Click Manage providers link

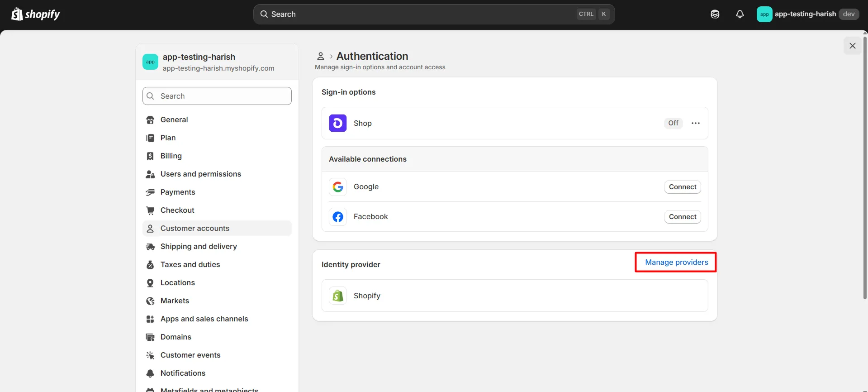(x=676, y=262)
